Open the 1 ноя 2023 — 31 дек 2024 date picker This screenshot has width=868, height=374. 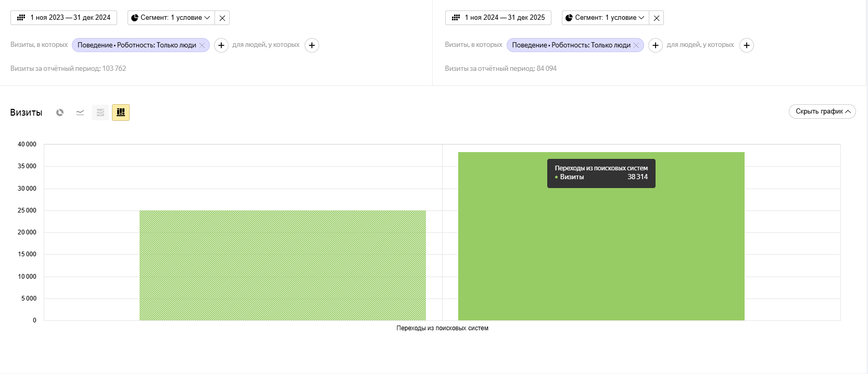[x=64, y=18]
